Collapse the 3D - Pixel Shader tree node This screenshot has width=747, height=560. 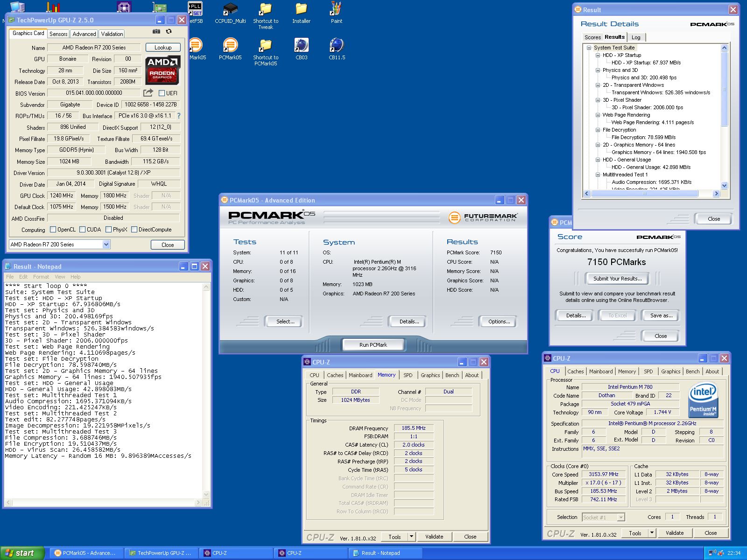(x=598, y=100)
